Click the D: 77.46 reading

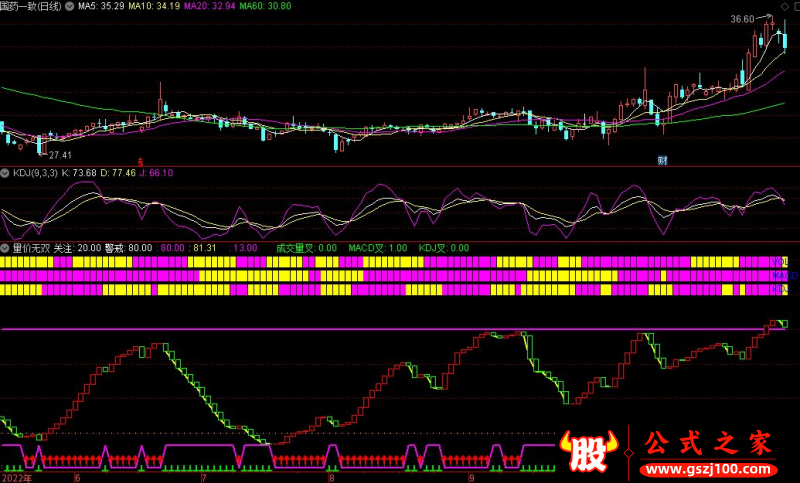coord(118,173)
